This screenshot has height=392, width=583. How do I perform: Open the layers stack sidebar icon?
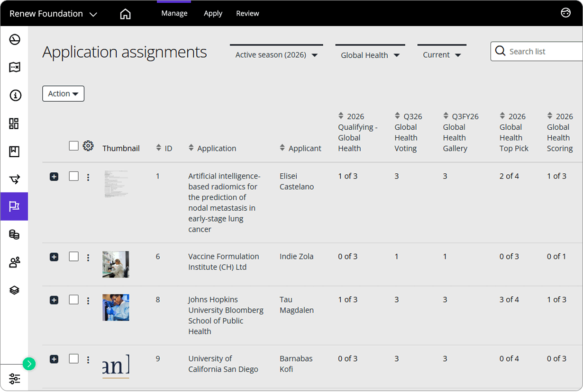pyautogui.click(x=14, y=290)
